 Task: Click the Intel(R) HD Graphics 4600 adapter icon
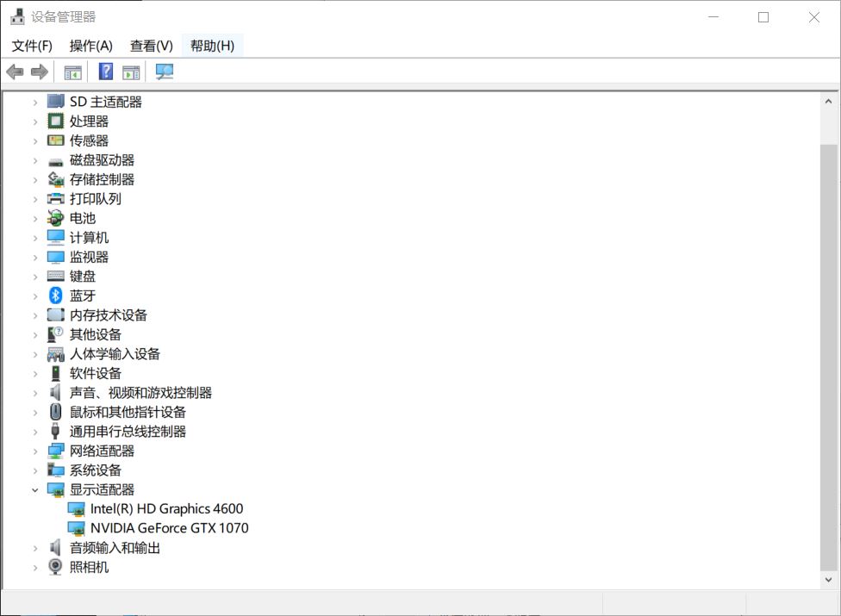(x=76, y=509)
